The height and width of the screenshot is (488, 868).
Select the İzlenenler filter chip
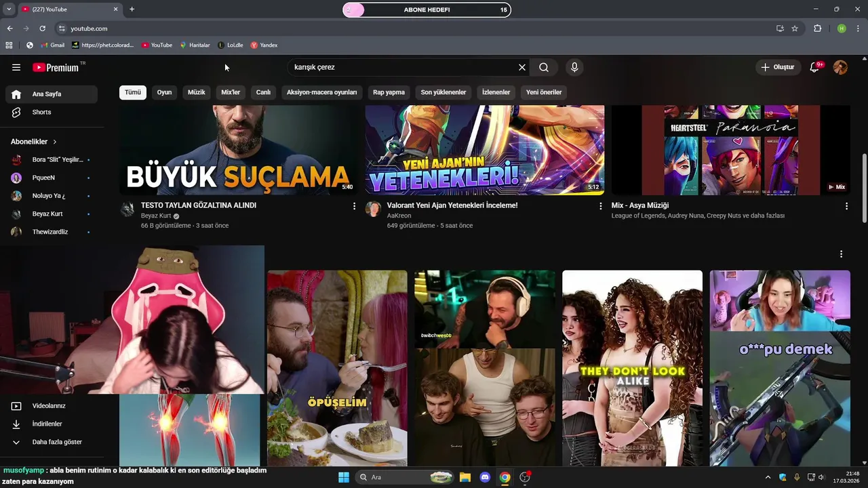496,92
